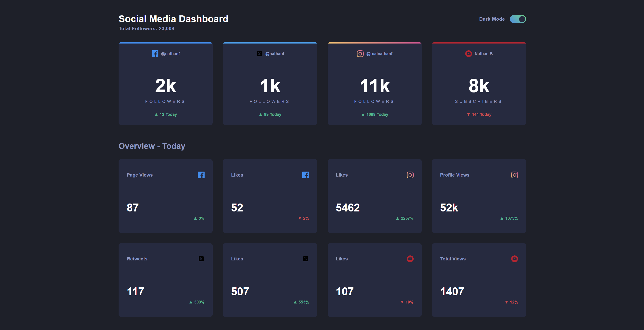The height and width of the screenshot is (330, 644).
Task: Click YouTube icon beside Nathan F.
Action: point(468,53)
